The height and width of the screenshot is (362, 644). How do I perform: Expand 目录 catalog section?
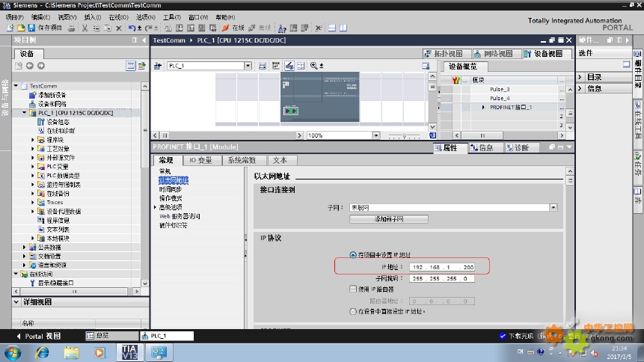point(580,77)
